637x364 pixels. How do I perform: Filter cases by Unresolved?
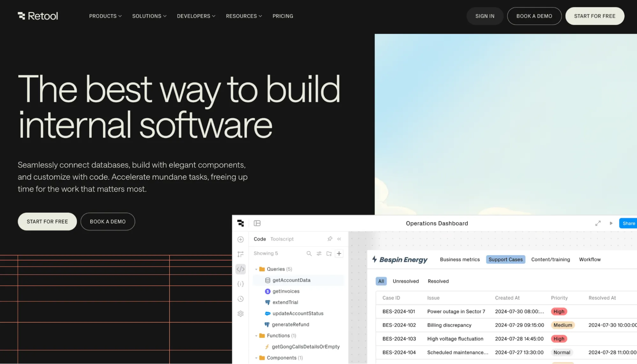point(406,281)
